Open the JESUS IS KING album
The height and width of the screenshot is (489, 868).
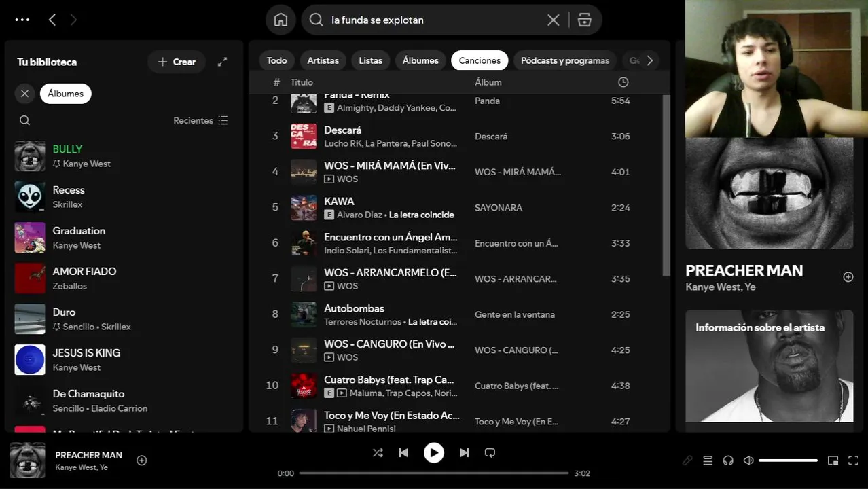click(x=124, y=360)
